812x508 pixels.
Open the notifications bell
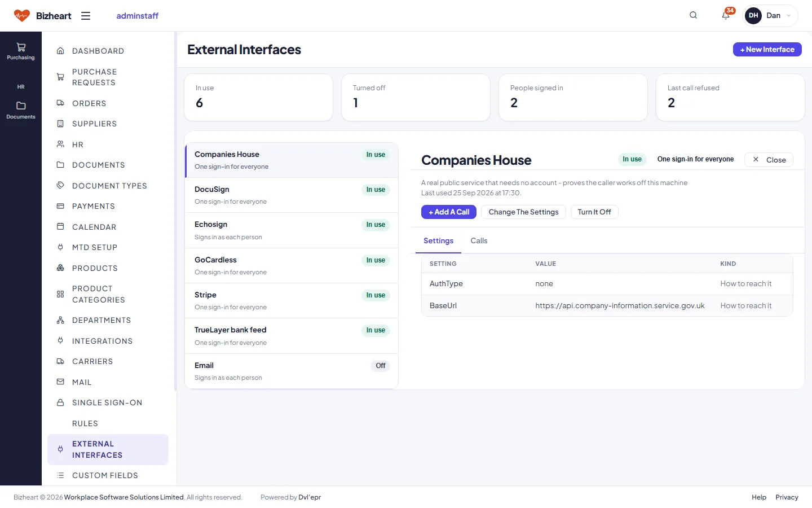click(x=726, y=15)
